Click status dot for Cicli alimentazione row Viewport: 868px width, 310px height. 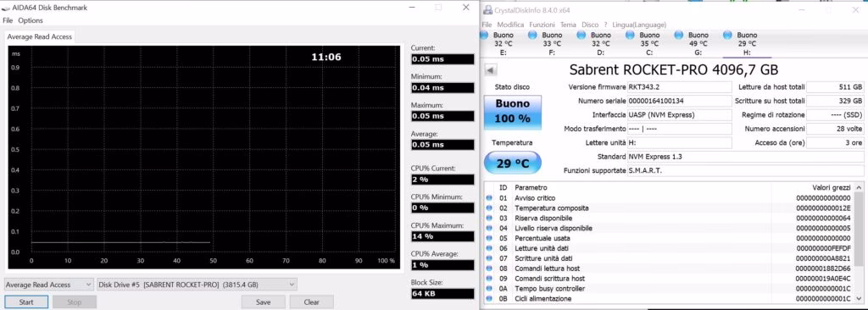(x=489, y=299)
